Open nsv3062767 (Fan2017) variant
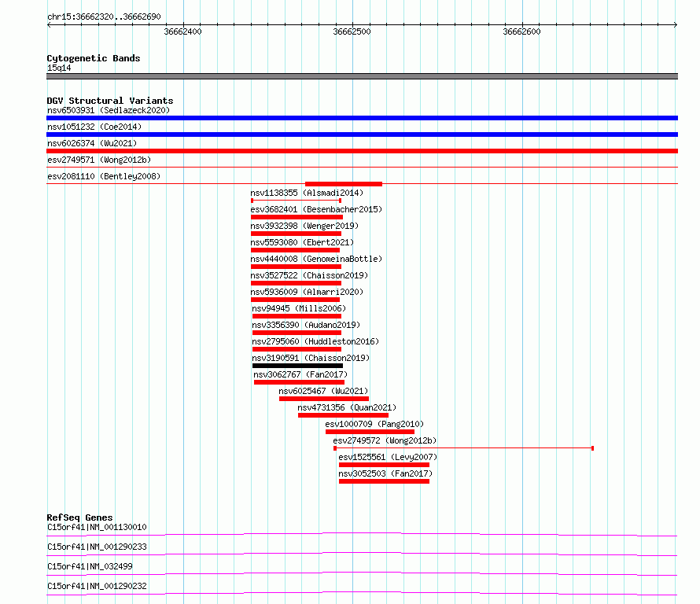 pos(300,374)
